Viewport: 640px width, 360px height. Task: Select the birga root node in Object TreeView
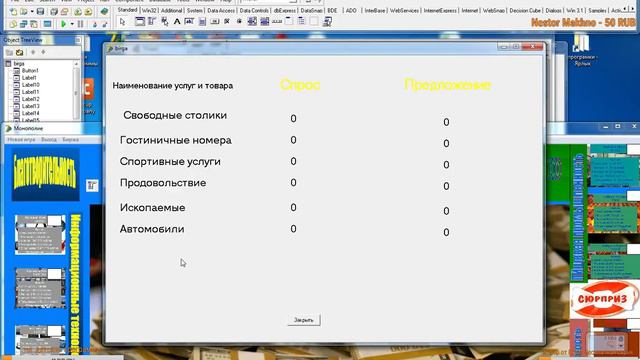19,64
